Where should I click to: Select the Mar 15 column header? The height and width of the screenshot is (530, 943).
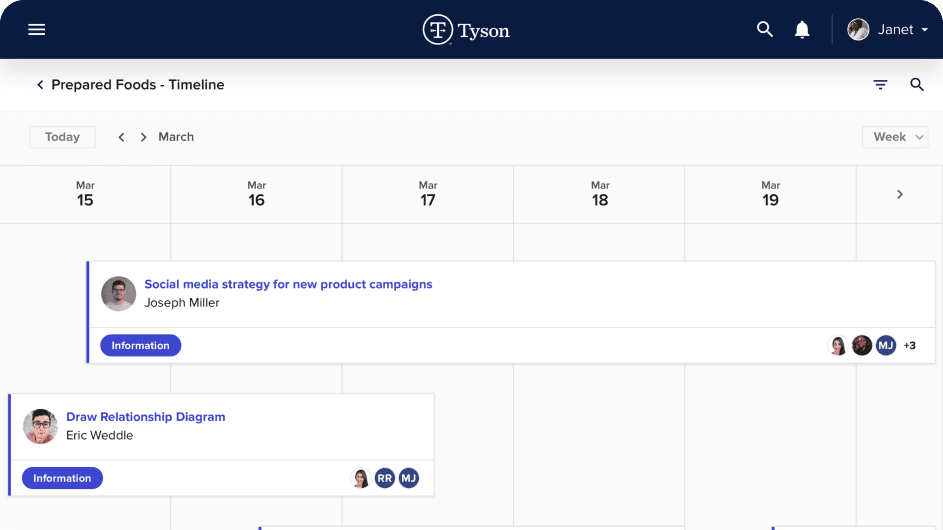click(x=85, y=194)
